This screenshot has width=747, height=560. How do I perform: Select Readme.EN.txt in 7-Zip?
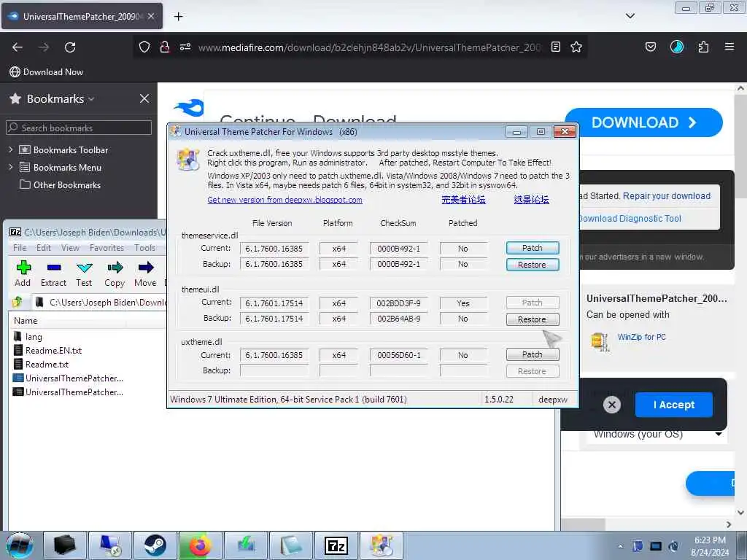47,351
